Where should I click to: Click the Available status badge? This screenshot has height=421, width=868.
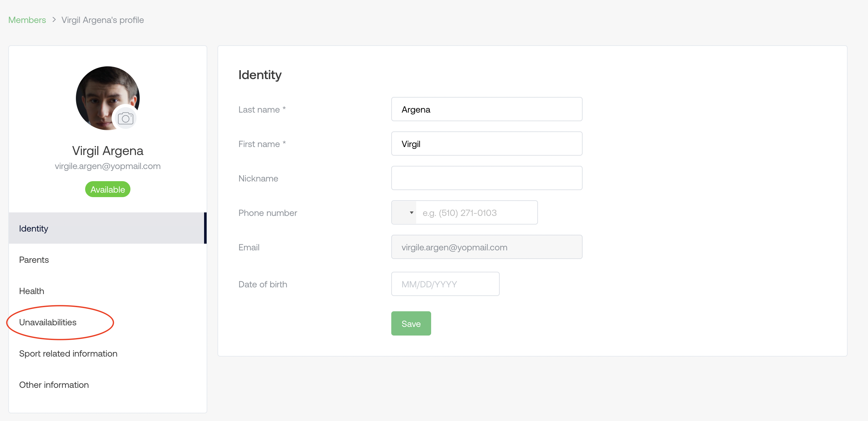click(x=107, y=189)
